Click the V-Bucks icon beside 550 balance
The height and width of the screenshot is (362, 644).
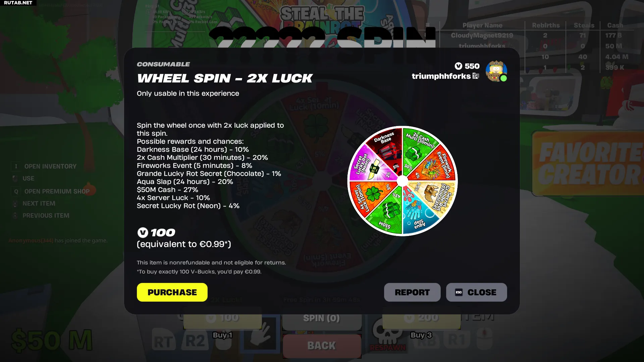[458, 66]
